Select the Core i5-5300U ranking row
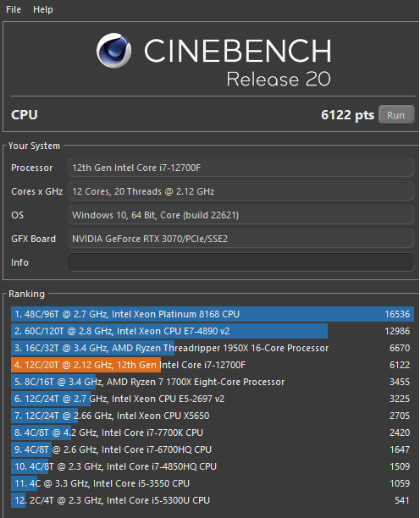Screen dimensions: 420x518 click(x=213, y=500)
